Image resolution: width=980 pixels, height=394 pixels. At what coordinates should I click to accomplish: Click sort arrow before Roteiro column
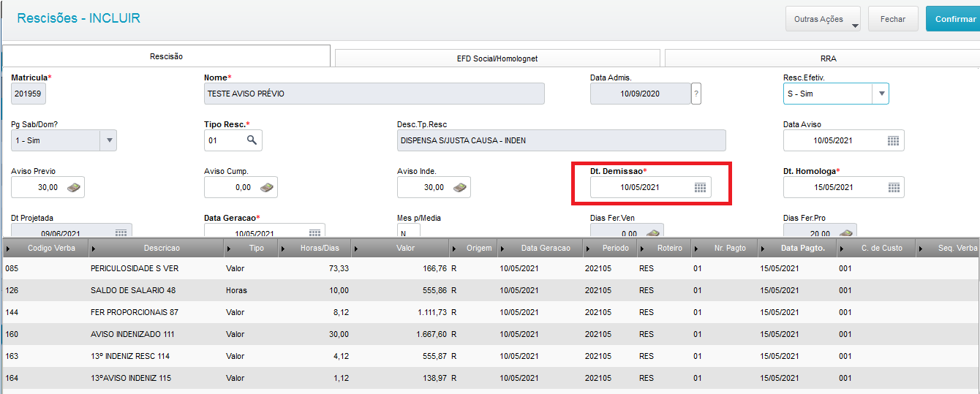tap(641, 249)
